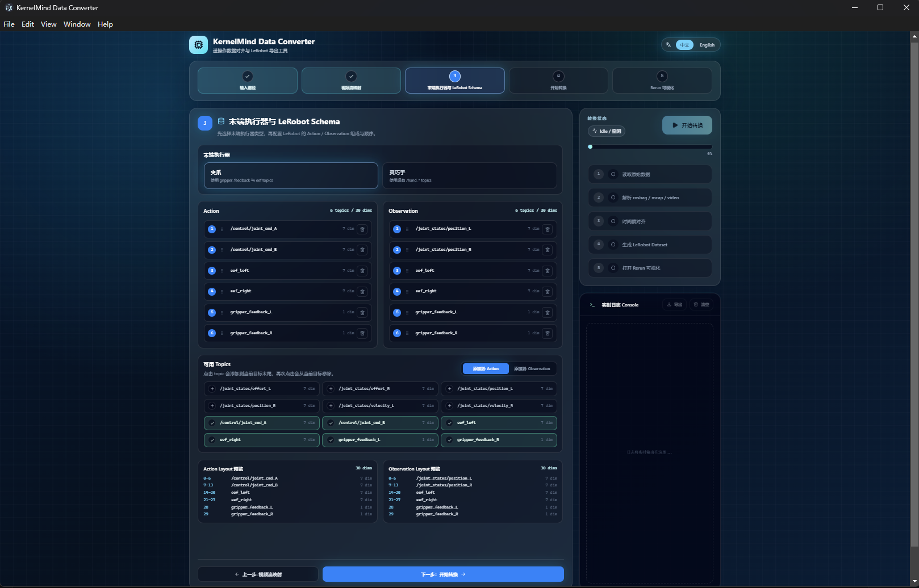The image size is (919, 588).
Task: Select the 夹爪 gripper end-effector option
Action: tap(291, 176)
